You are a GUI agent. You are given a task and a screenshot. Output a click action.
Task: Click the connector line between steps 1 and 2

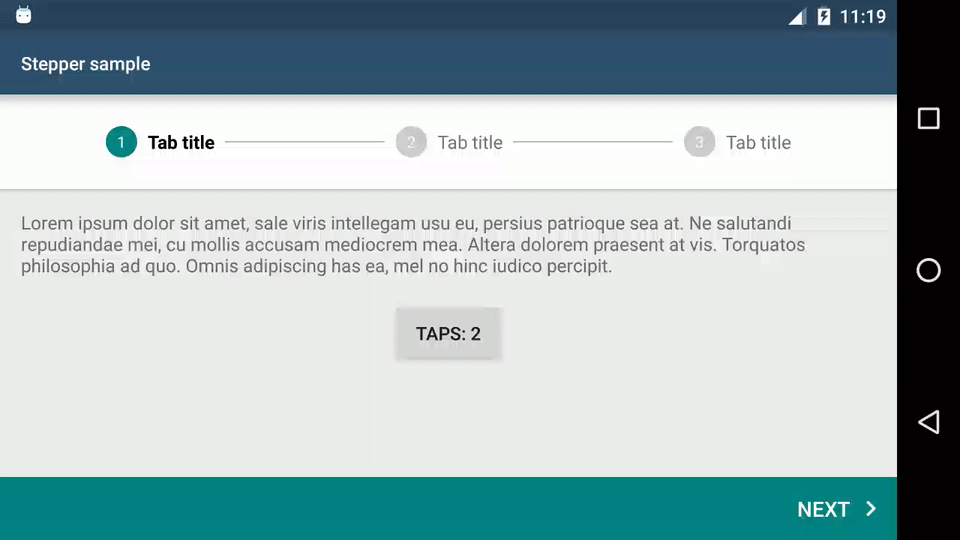[305, 142]
